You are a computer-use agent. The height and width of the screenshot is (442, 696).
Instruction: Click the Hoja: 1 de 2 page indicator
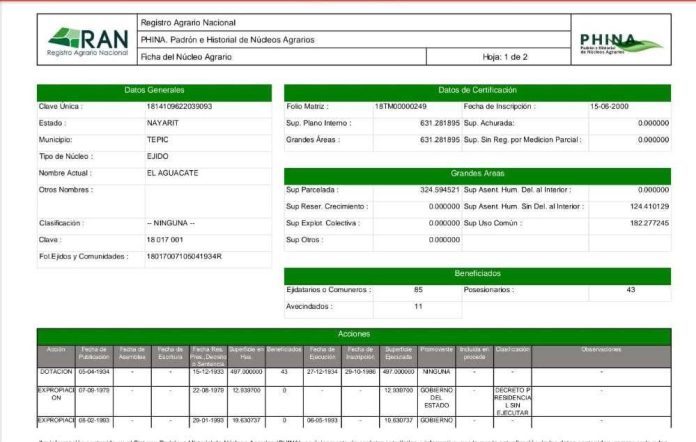pos(505,57)
